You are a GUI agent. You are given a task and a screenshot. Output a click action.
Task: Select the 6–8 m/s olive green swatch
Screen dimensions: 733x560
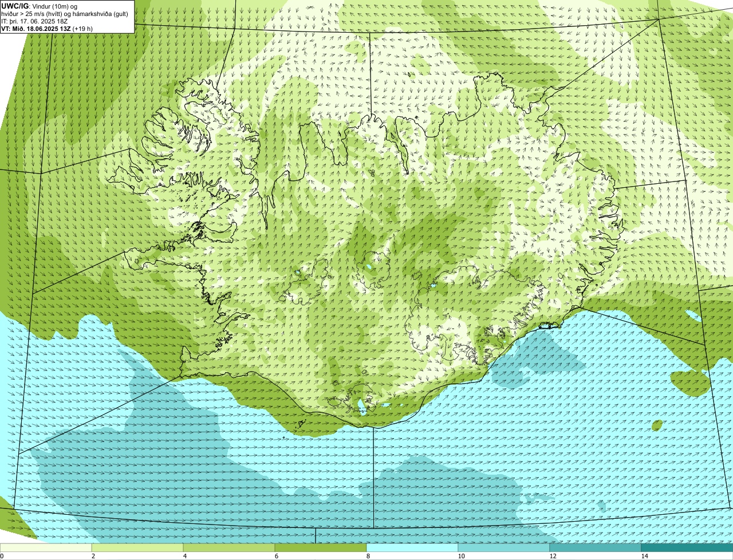point(321,547)
